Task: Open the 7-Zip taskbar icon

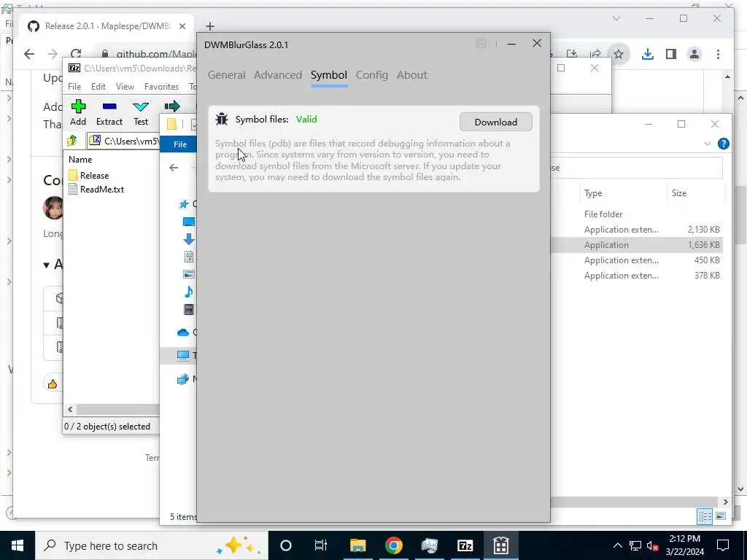Action: 465,545
